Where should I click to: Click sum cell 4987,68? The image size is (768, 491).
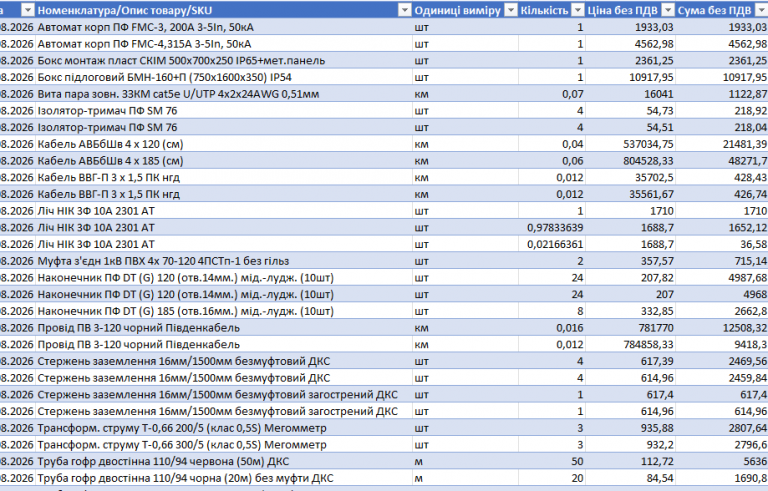722,277
